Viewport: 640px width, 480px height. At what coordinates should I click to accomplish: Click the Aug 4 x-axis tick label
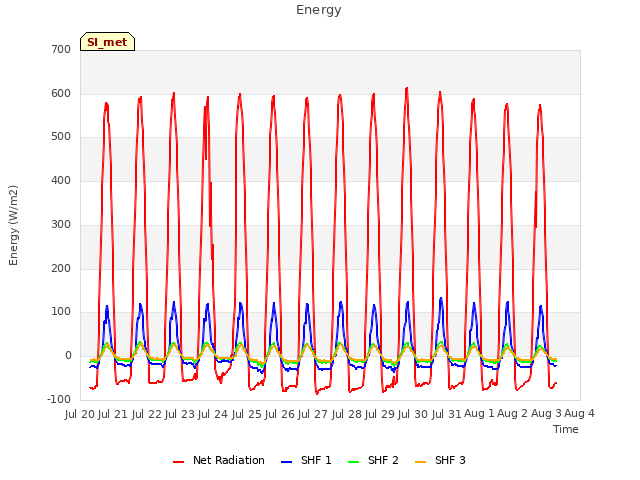pos(579,414)
